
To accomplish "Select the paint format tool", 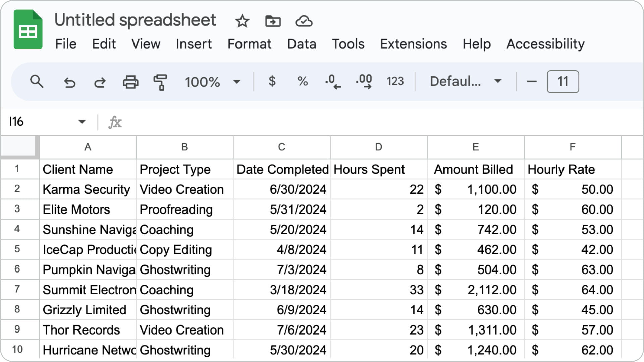I will click(160, 81).
